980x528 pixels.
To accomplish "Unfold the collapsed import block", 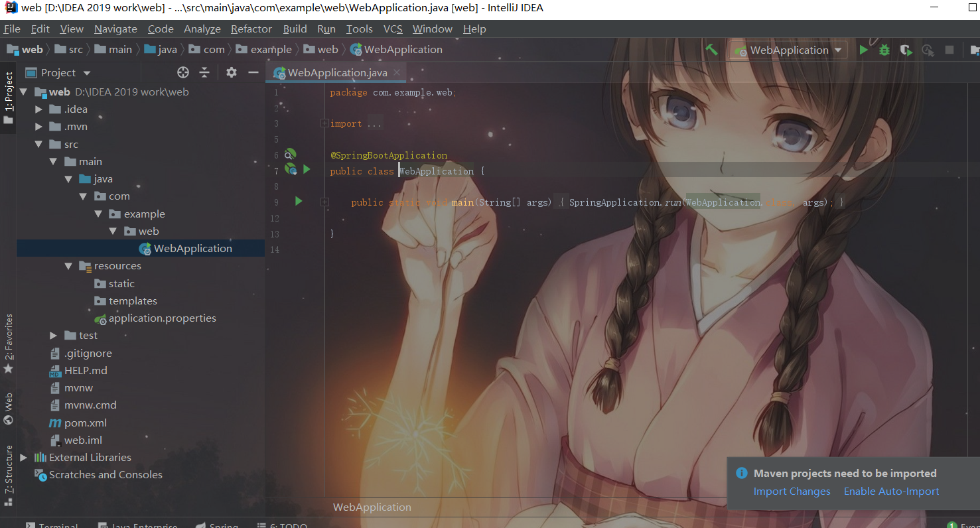I will click(x=324, y=123).
